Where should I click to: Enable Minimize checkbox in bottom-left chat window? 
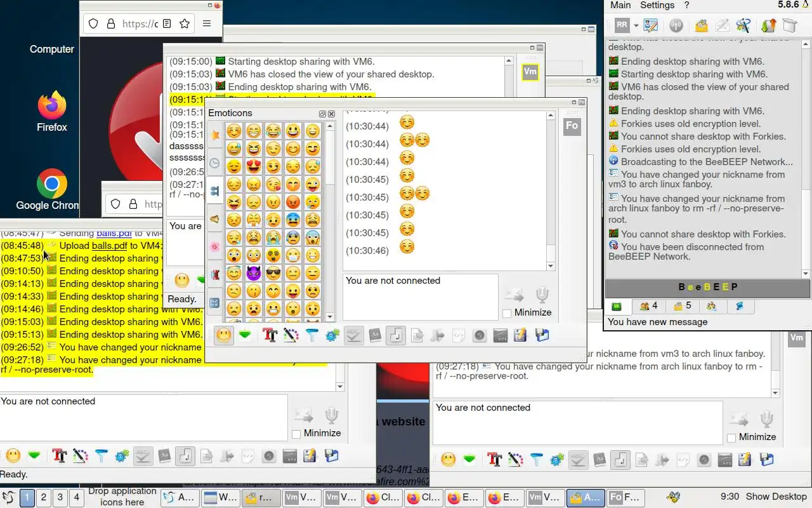(x=296, y=434)
